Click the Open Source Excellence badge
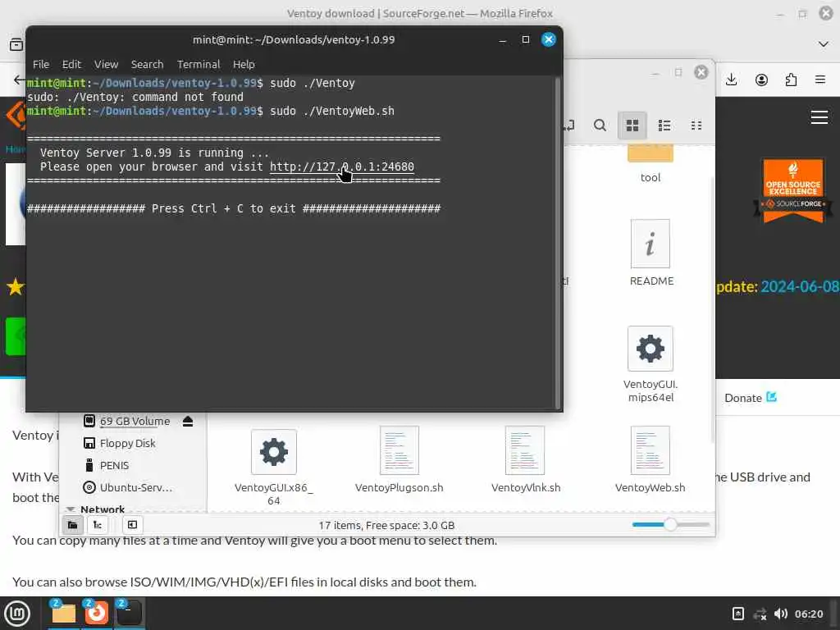 pyautogui.click(x=793, y=190)
